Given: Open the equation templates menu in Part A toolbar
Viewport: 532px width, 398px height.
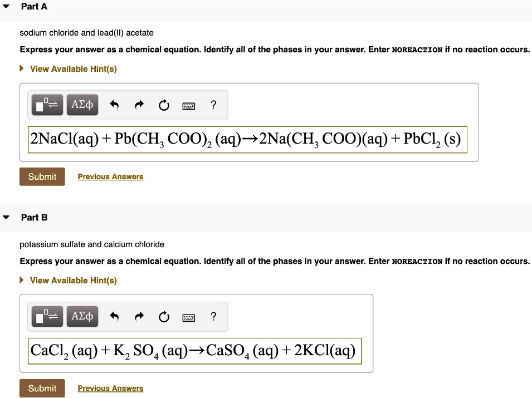Looking at the screenshot, I should tap(46, 105).
